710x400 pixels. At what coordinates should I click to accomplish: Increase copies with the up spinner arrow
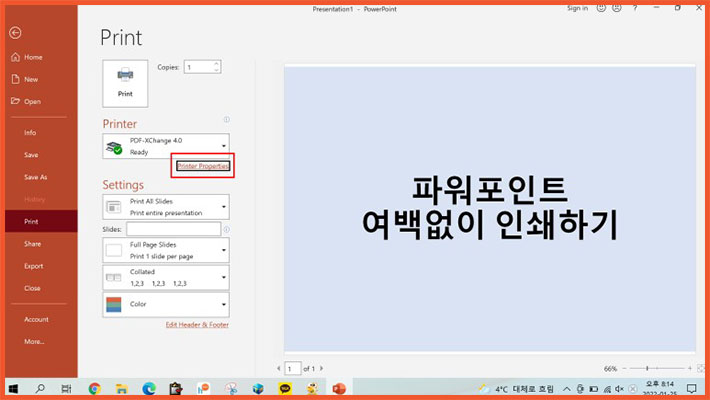pyautogui.click(x=216, y=63)
